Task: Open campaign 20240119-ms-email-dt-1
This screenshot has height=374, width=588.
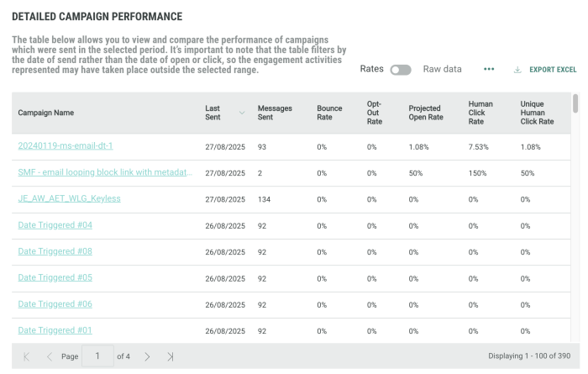Action: pos(66,146)
